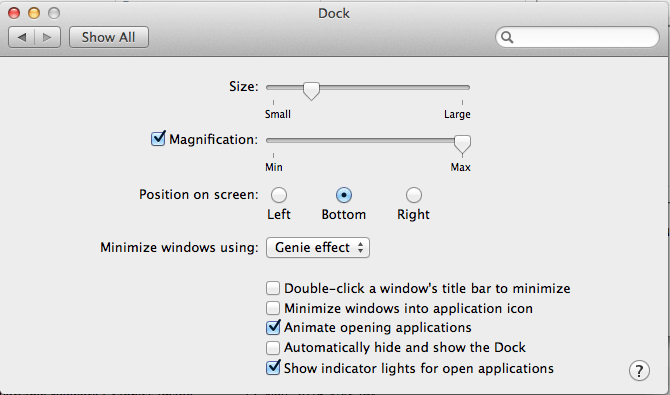Disable the Magnification checkbox
This screenshot has height=395, width=670.
[158, 139]
